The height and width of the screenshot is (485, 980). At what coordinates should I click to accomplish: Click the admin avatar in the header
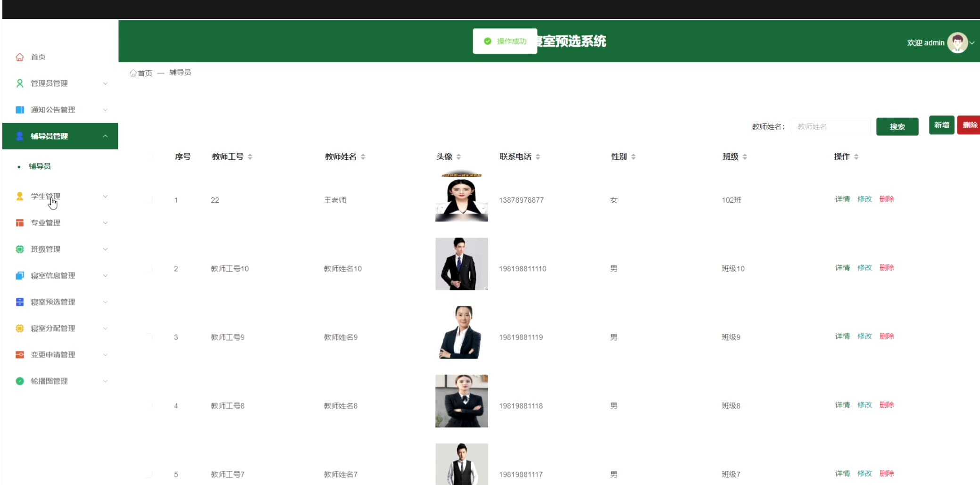957,43
